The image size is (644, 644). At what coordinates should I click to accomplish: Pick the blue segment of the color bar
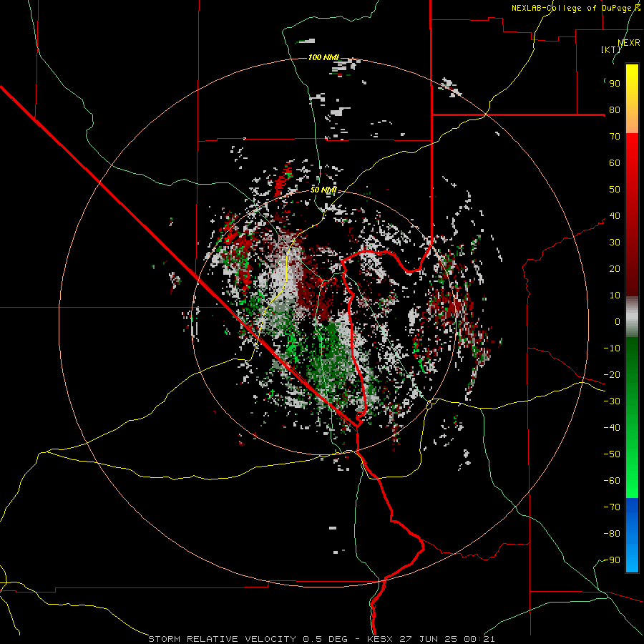coord(632,535)
